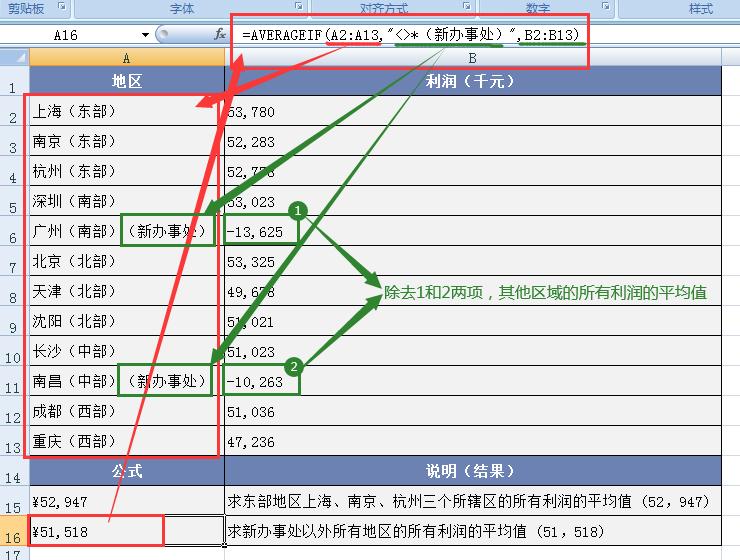The height and width of the screenshot is (560, 740).
Task: Select cell 成都（西部）
Action: [x=127, y=411]
